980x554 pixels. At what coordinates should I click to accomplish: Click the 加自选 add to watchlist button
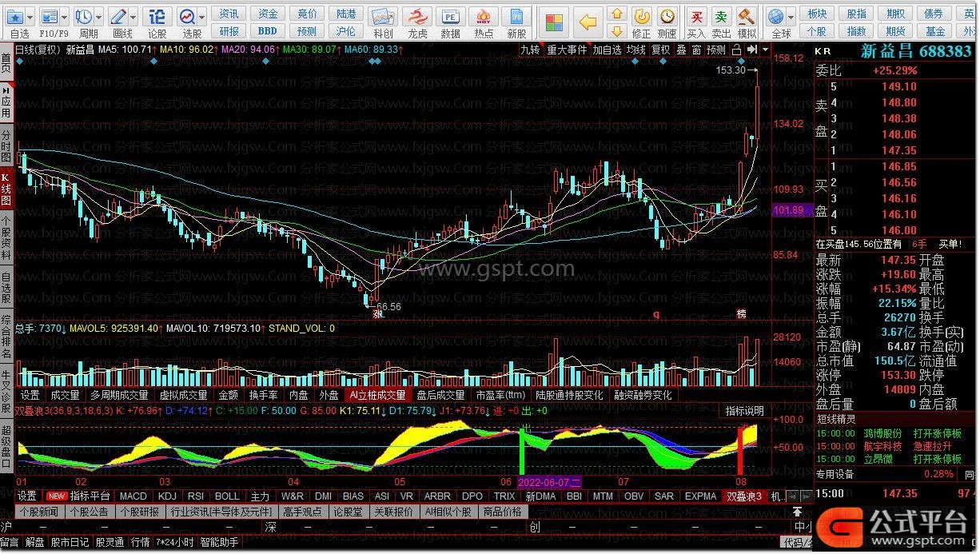click(x=607, y=50)
